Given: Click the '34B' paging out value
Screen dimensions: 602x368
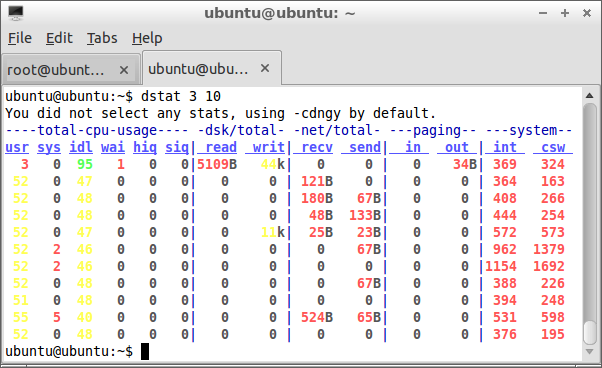Looking at the screenshot, I should pos(465,164).
